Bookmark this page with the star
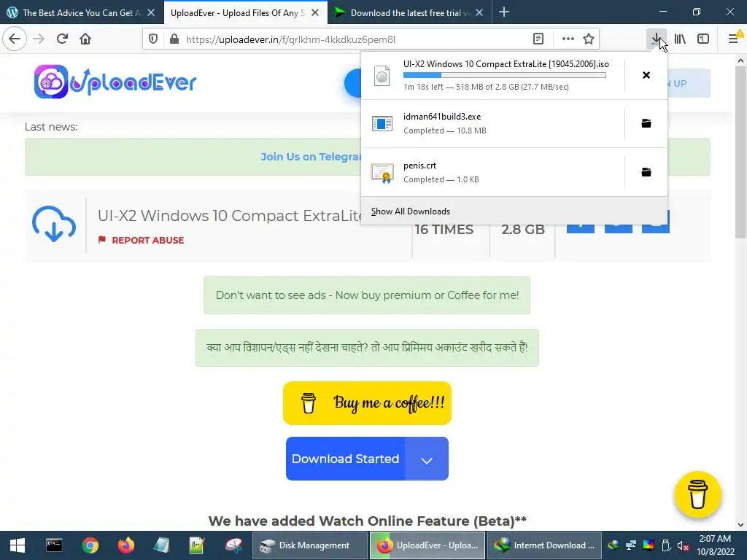This screenshot has width=747, height=560. (589, 39)
